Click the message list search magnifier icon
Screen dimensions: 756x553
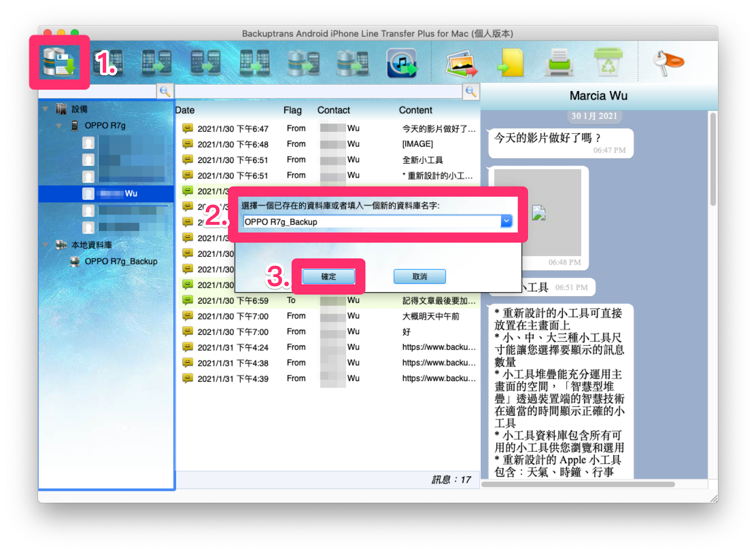tap(471, 91)
